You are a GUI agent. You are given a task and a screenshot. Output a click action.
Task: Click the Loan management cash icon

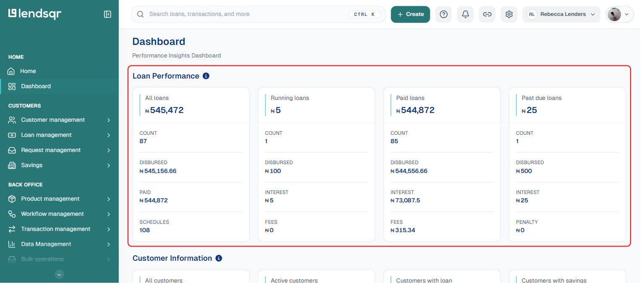(12, 135)
